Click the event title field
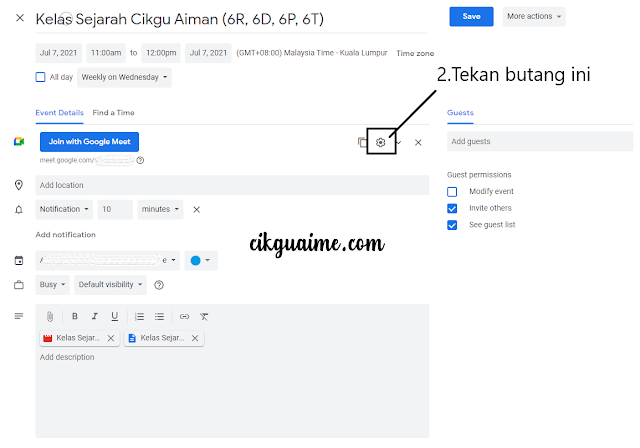The width and height of the screenshot is (640, 448). click(x=231, y=20)
